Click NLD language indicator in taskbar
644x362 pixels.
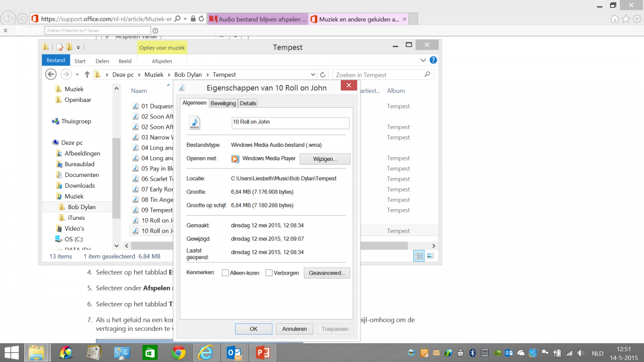coord(597,353)
